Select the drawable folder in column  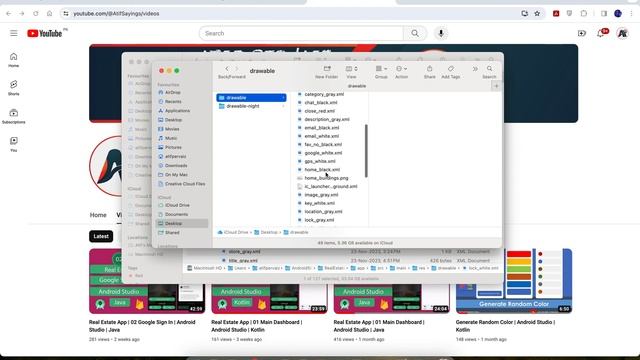[251, 98]
